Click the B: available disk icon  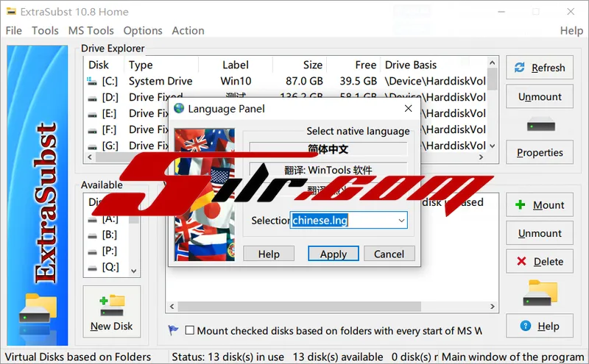pyautogui.click(x=93, y=236)
